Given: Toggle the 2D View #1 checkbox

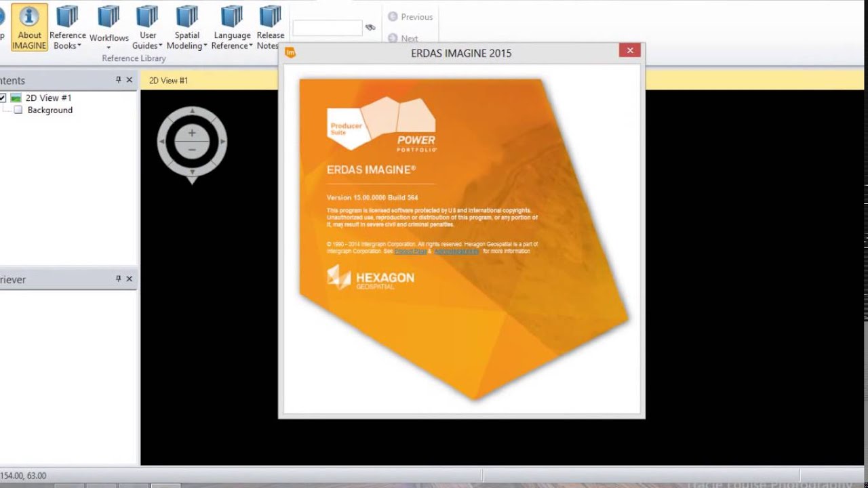Looking at the screenshot, I should pos(3,98).
